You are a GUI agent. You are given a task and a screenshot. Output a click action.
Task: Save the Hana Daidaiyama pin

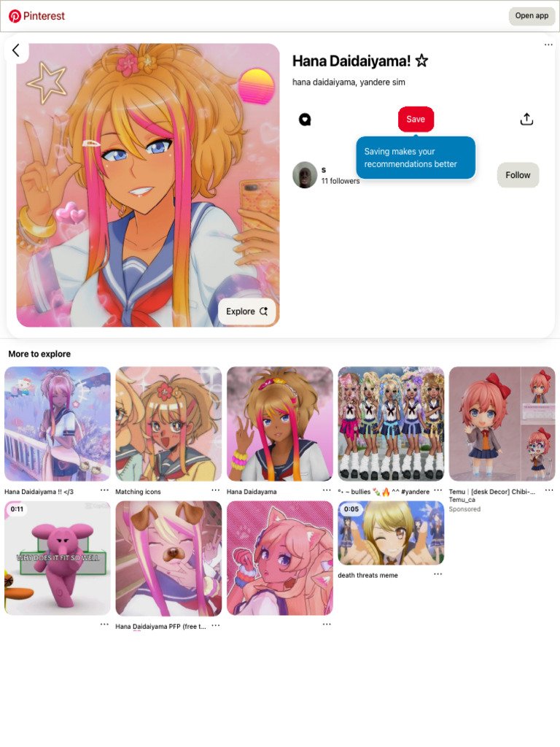[x=416, y=119]
